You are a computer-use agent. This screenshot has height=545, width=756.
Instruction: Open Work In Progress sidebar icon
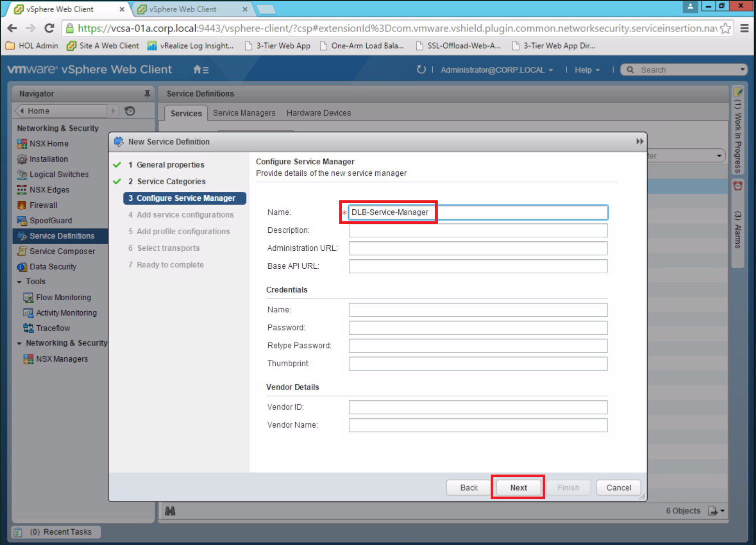[x=738, y=92]
